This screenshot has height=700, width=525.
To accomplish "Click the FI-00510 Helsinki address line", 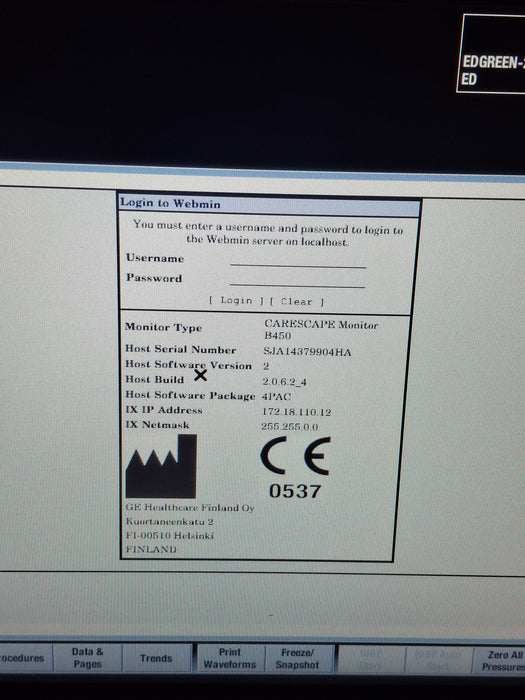I will pos(170,535).
